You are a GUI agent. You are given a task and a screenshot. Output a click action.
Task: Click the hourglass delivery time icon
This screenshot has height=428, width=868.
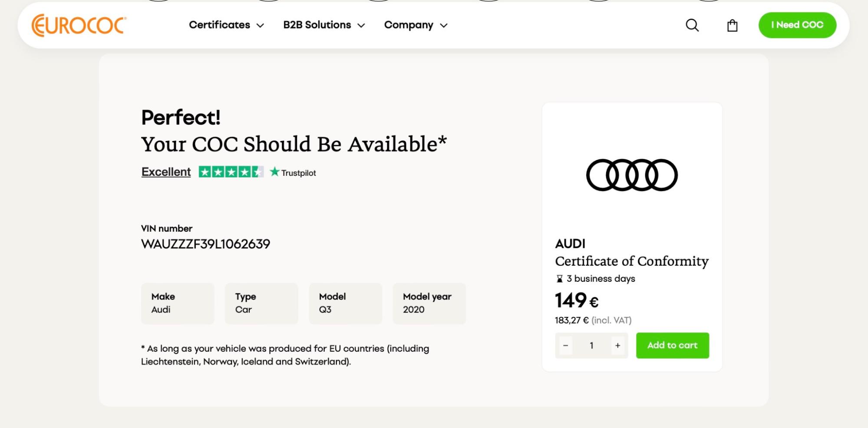click(560, 279)
